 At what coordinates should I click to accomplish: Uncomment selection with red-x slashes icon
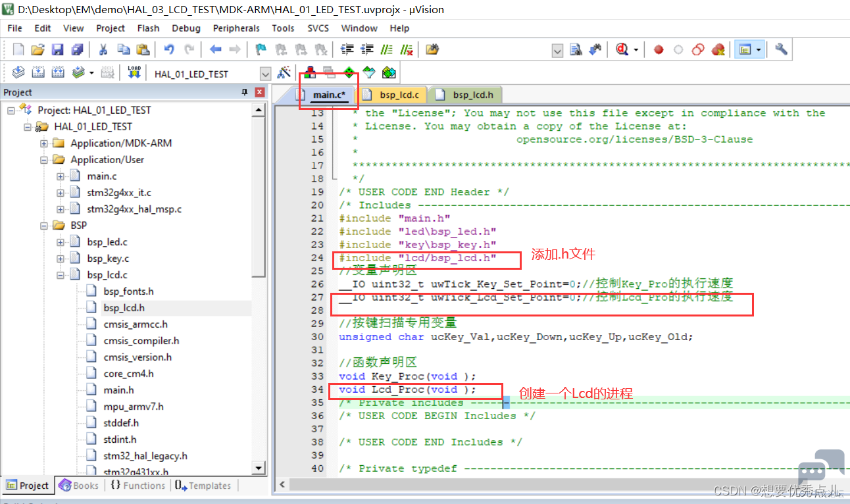(x=407, y=49)
